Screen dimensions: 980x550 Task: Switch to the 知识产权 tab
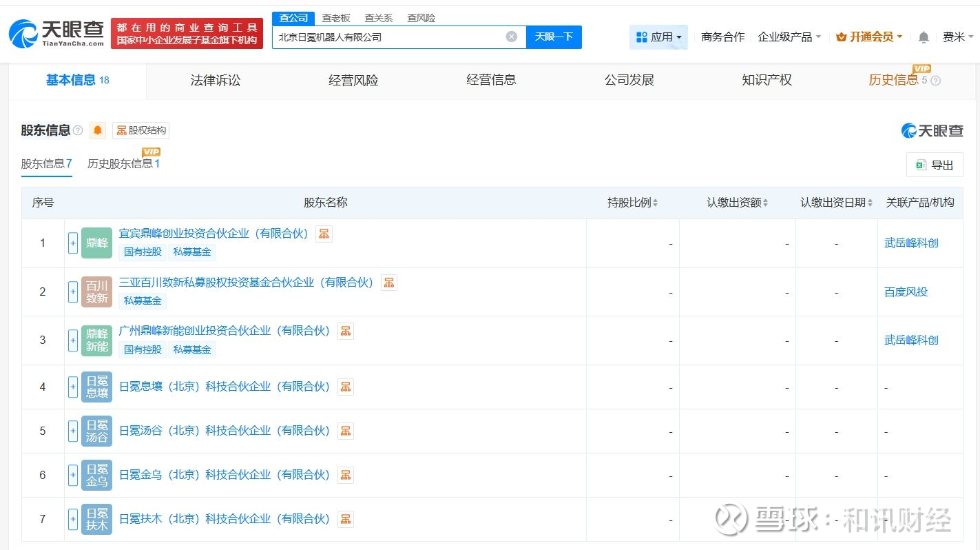pyautogui.click(x=767, y=81)
